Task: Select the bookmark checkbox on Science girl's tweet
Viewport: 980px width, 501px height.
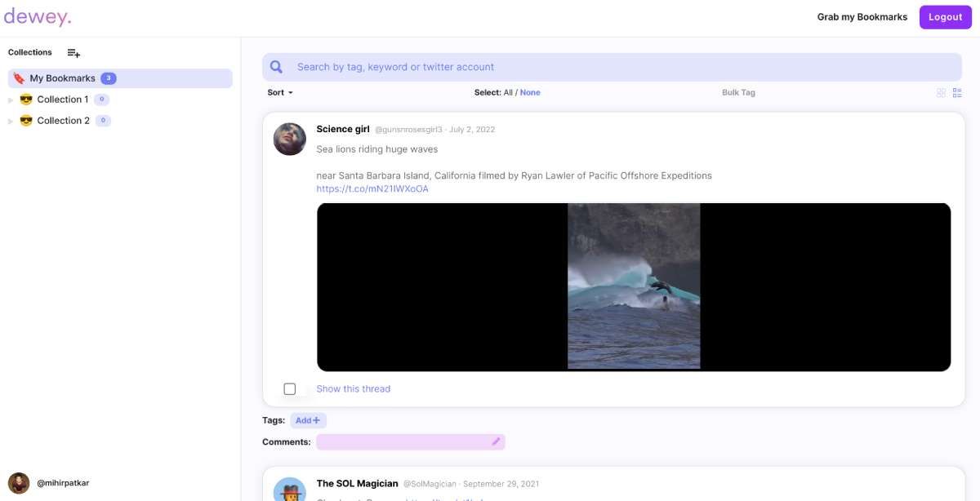Action: (x=290, y=388)
